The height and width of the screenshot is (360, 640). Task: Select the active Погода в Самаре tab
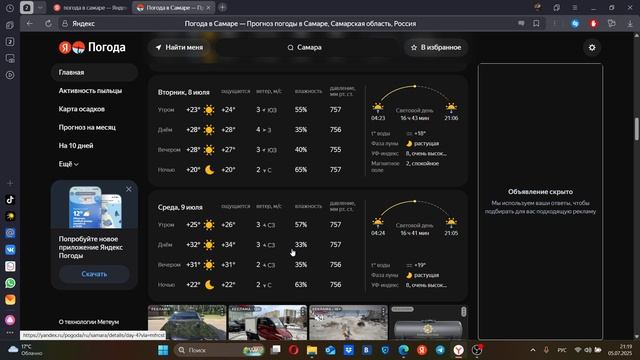tap(173, 8)
